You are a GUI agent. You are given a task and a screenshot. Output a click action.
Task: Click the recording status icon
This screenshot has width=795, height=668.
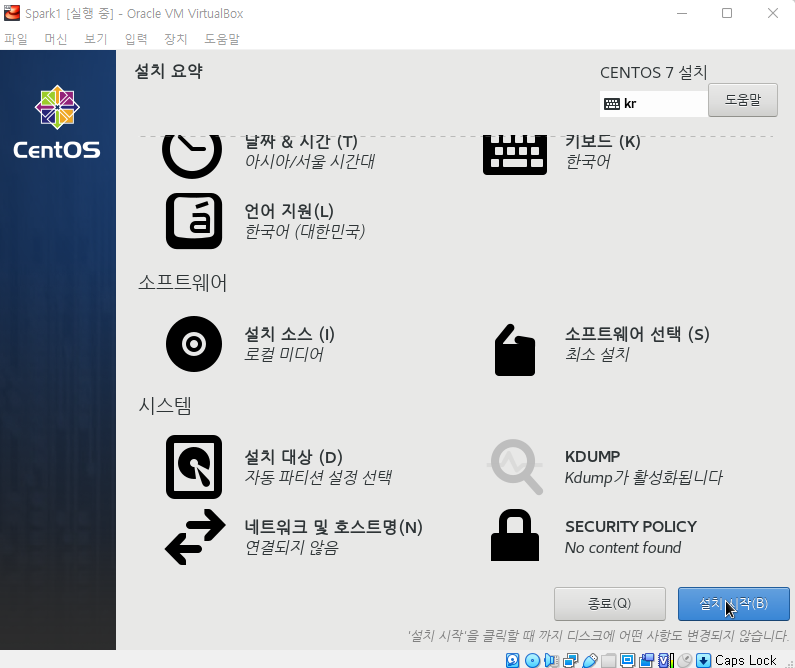tap(646, 660)
